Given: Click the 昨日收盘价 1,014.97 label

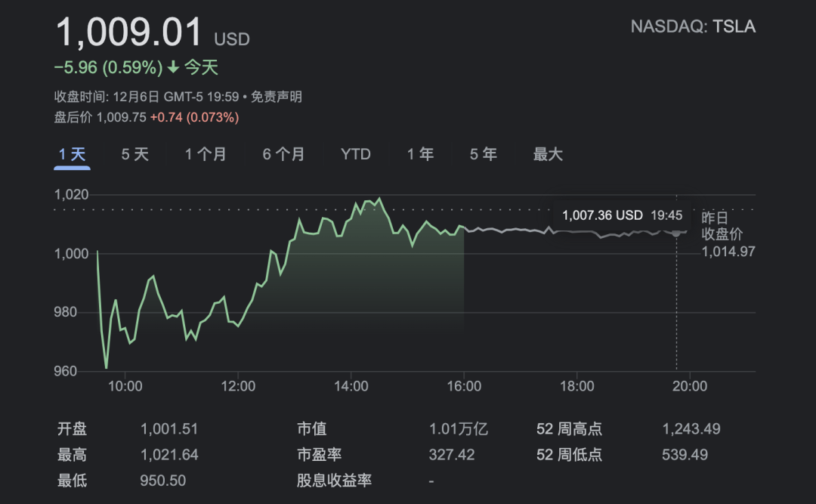Looking at the screenshot, I should [728, 234].
